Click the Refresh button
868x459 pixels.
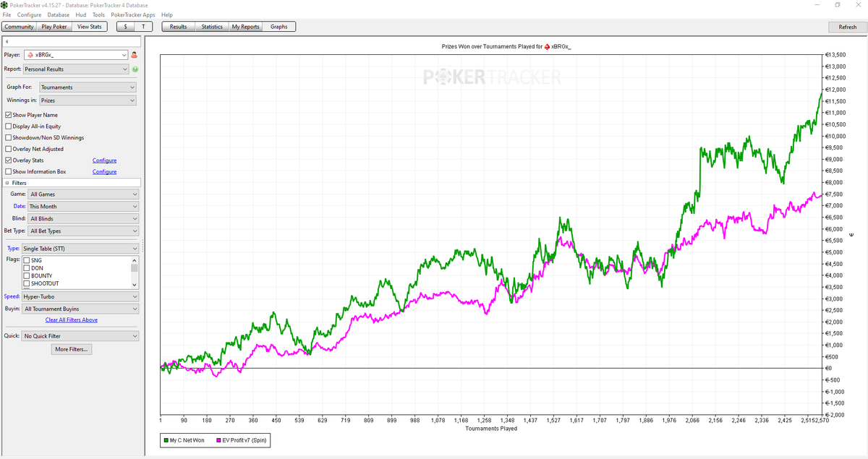847,27
